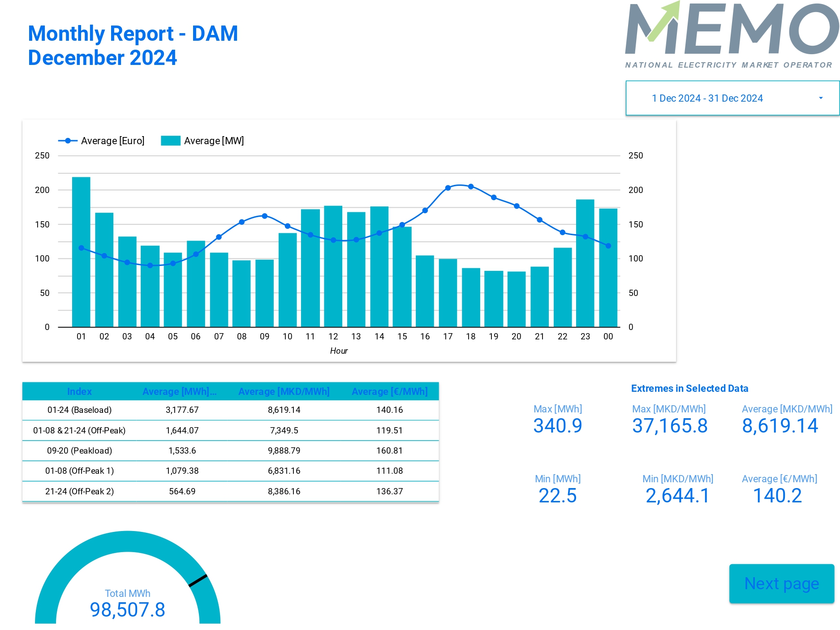840x630 pixels.
Task: Click the Average [MW] legend color swatch
Action: (170, 141)
